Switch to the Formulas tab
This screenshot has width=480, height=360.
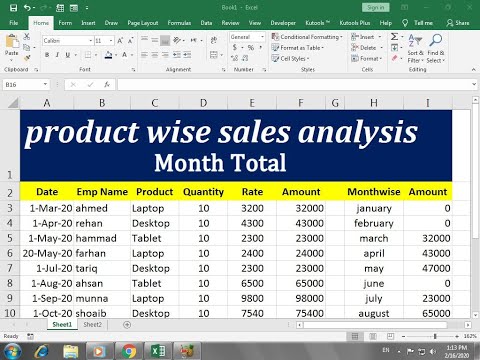pyautogui.click(x=179, y=23)
